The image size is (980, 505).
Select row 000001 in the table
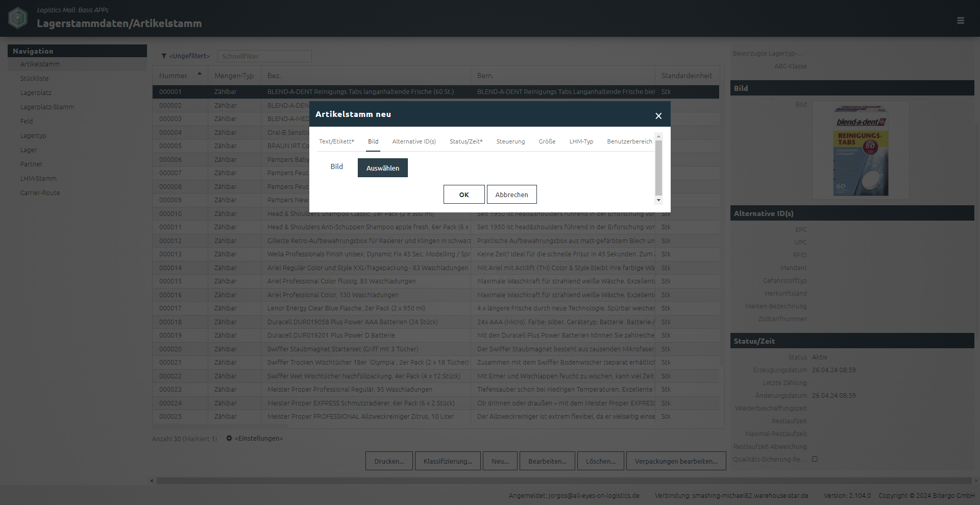tap(435, 92)
